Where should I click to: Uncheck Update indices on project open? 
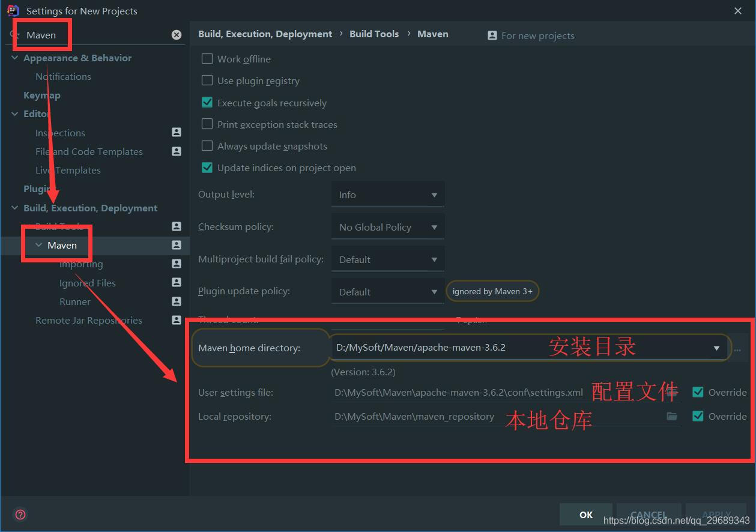click(x=207, y=168)
